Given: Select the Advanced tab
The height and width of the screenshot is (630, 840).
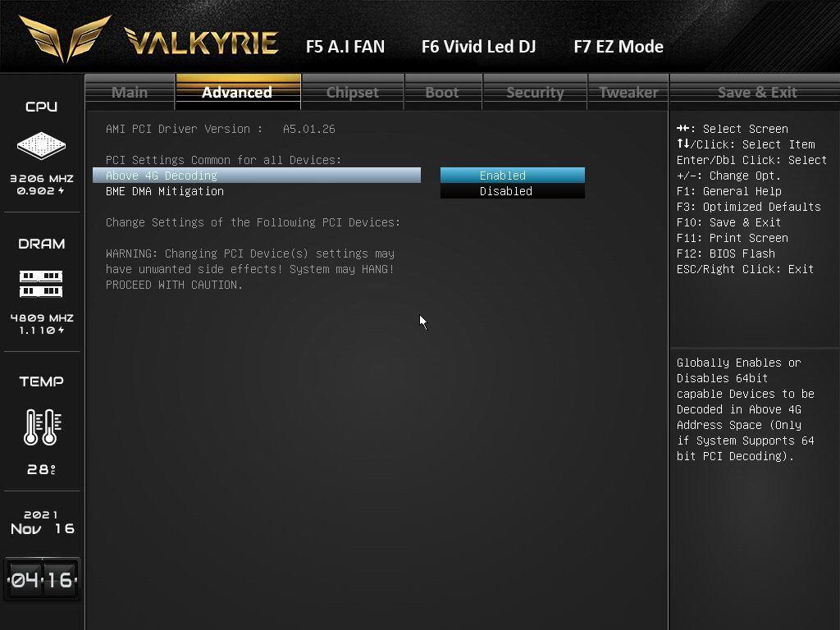Looking at the screenshot, I should click(238, 92).
